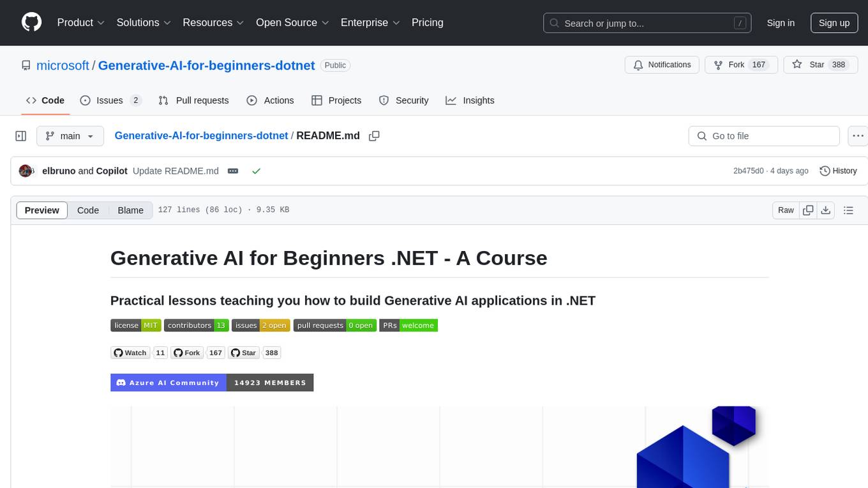Expand the Product menu

[x=80, y=22]
